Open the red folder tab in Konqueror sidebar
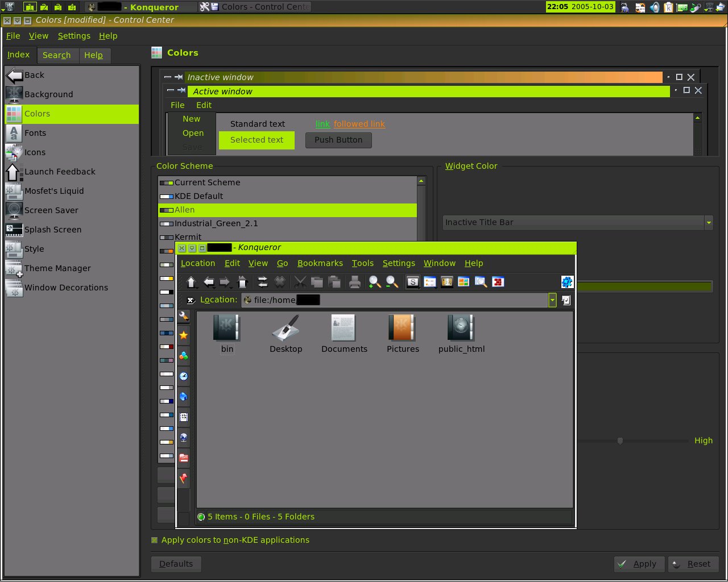 pyautogui.click(x=183, y=458)
